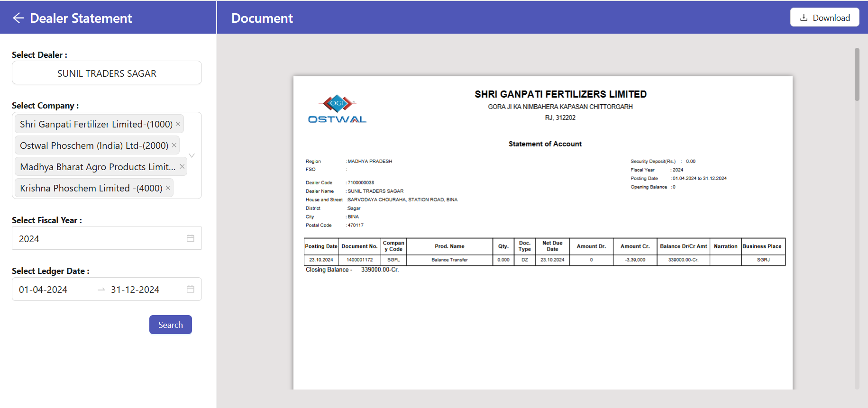Click posting date range 01.04.2024 to 31.12.2024
This screenshot has height=408, width=868.
tap(700, 179)
